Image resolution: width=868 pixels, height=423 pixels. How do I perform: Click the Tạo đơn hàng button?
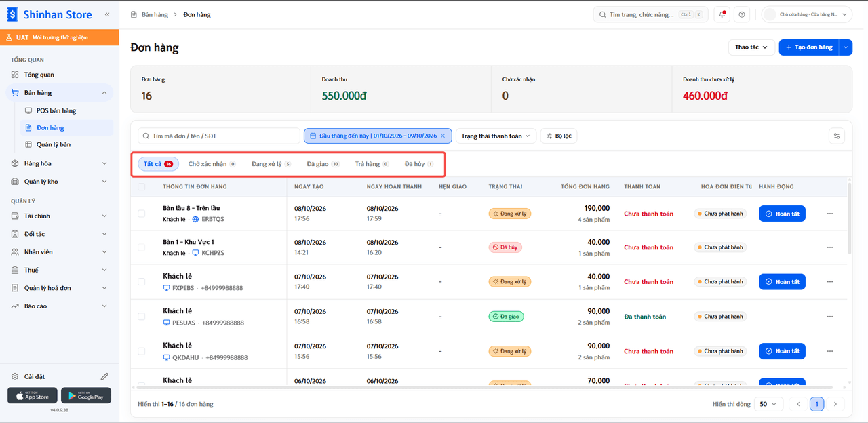(x=809, y=47)
